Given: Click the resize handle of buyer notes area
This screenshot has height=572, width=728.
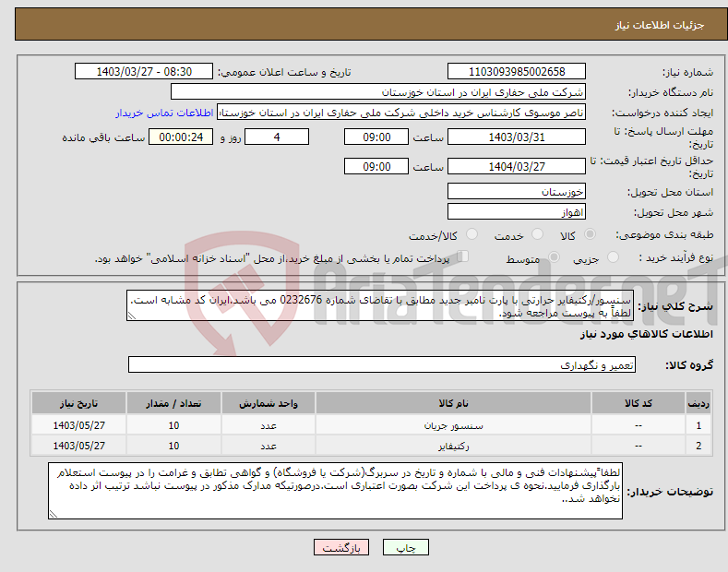Looking at the screenshot, I should (54, 514).
